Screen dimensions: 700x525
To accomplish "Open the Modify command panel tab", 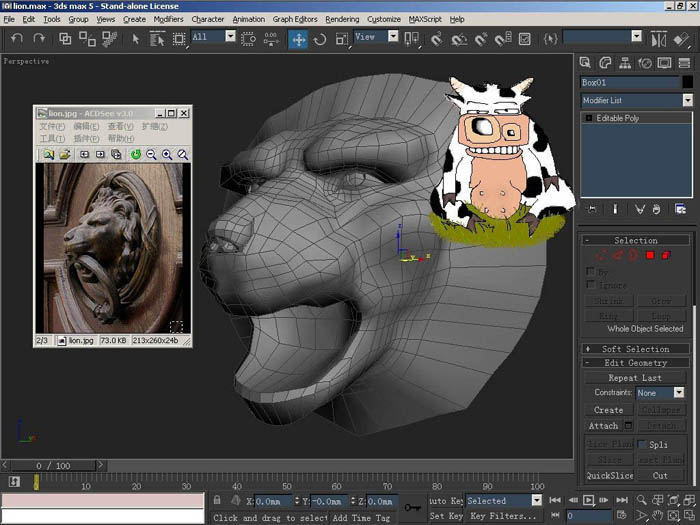I will (x=605, y=63).
